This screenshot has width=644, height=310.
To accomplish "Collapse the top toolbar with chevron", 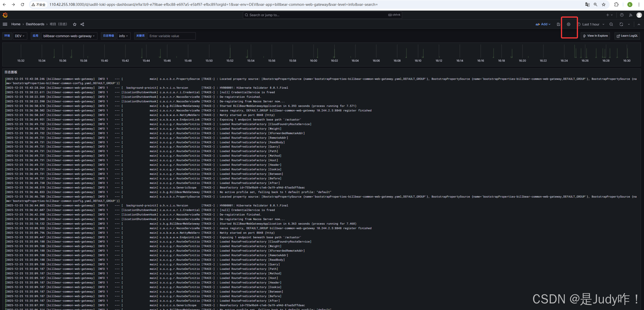I will (639, 24).
